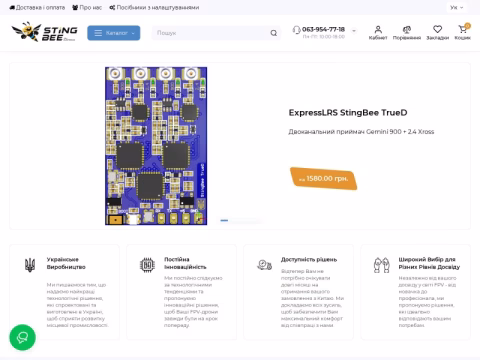Click the hamburger icon in Каталог button
480x360 pixels.
[x=98, y=33]
